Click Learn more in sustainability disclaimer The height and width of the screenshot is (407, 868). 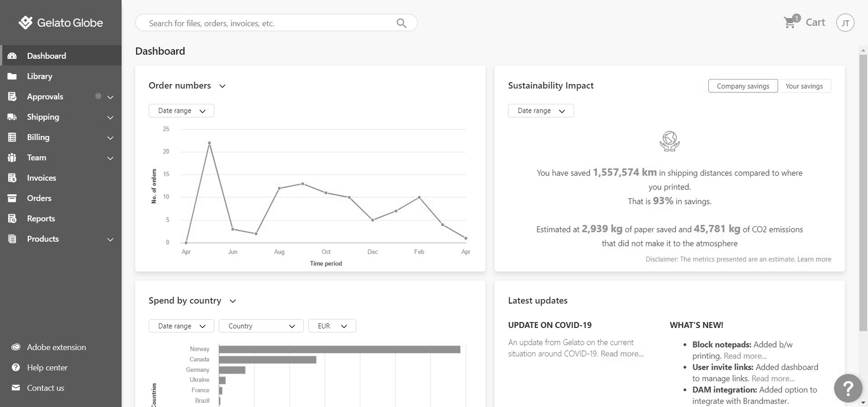point(814,259)
